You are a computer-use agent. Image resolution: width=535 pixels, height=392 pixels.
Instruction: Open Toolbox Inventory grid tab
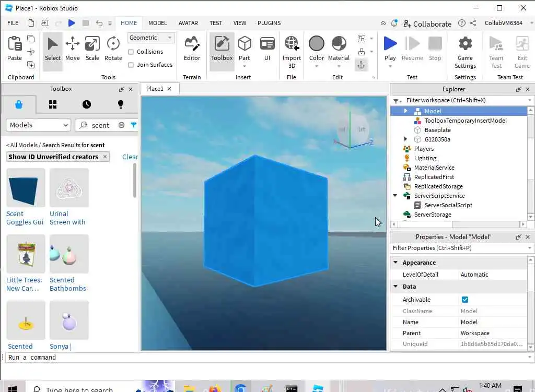53,104
